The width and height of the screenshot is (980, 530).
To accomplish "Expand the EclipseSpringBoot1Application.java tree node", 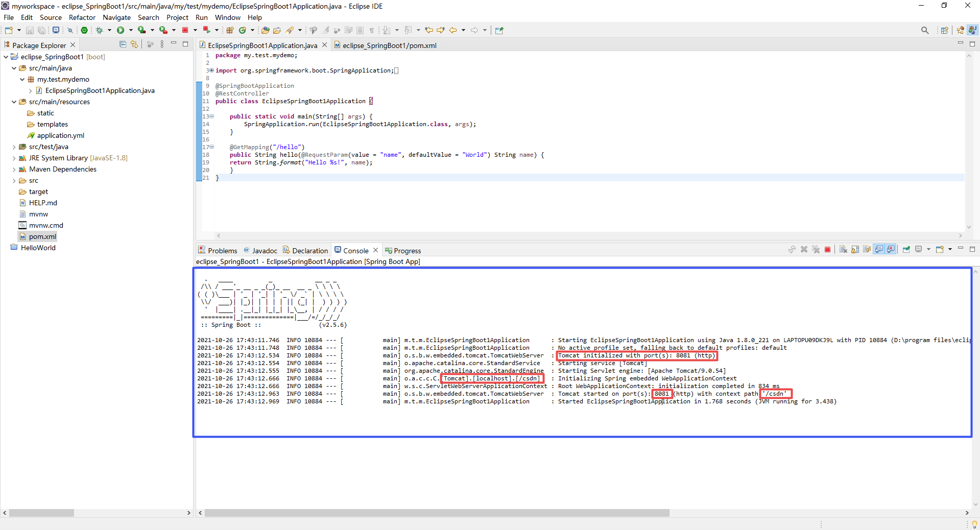I will (x=31, y=91).
